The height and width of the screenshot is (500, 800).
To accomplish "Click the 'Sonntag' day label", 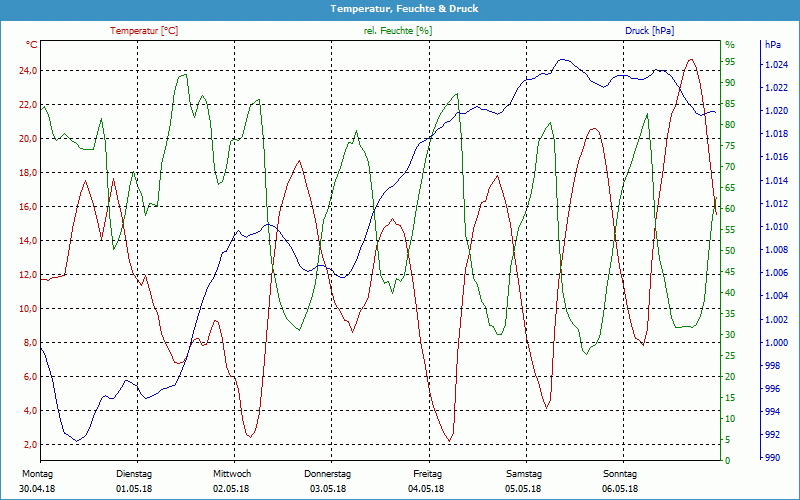I will [x=620, y=474].
